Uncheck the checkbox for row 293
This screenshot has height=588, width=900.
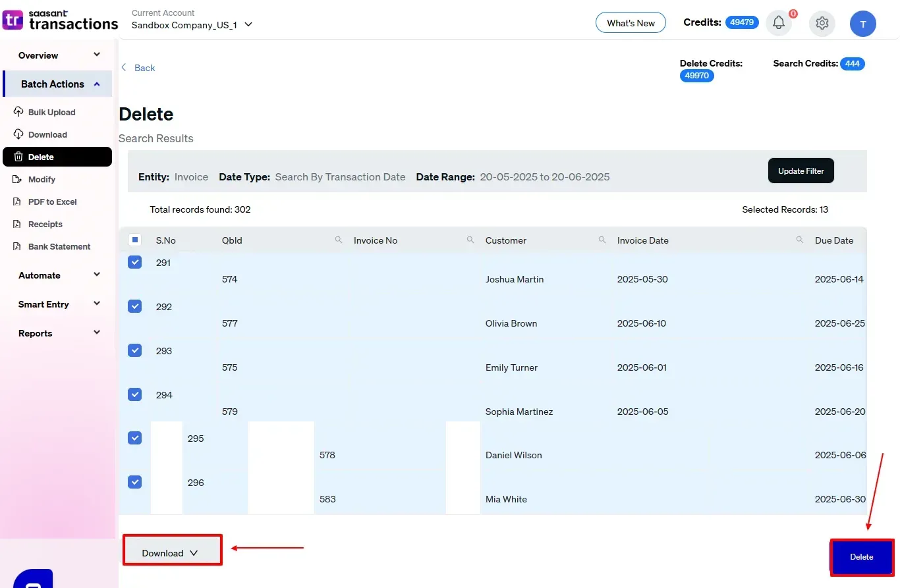[x=134, y=350]
